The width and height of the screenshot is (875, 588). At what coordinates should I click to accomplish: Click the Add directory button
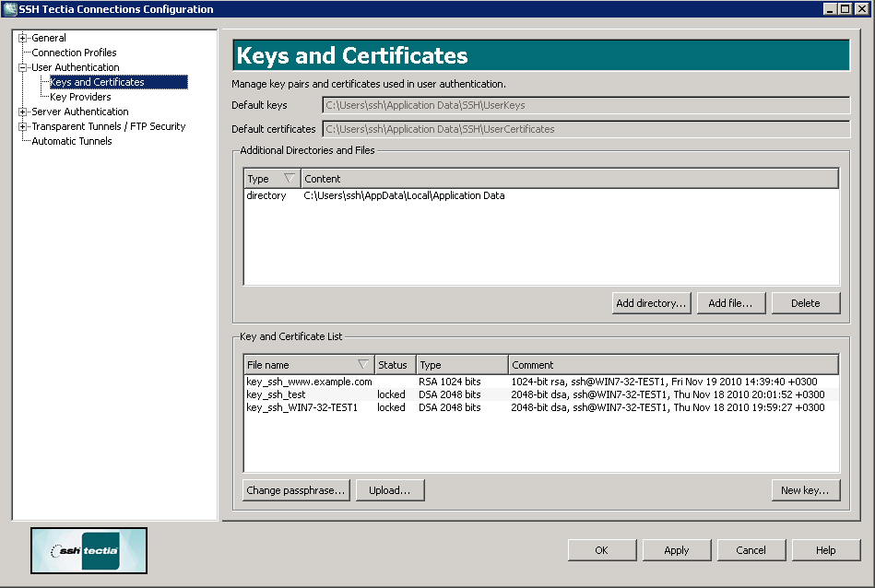click(x=651, y=302)
